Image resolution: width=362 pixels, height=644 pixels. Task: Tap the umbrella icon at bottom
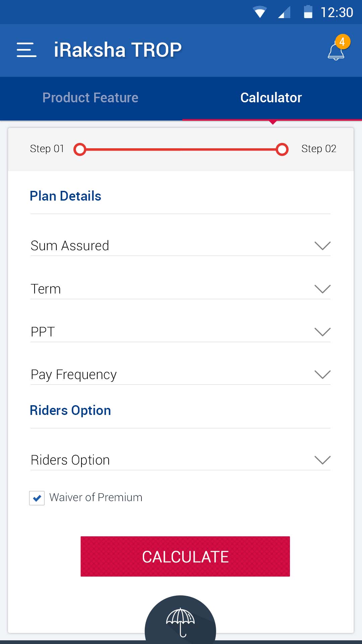tap(180, 622)
